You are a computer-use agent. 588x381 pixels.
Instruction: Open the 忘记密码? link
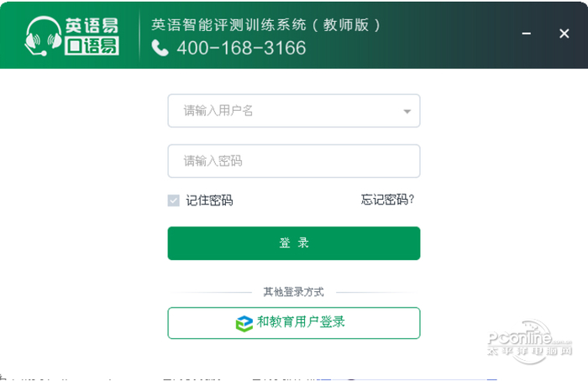tap(387, 199)
